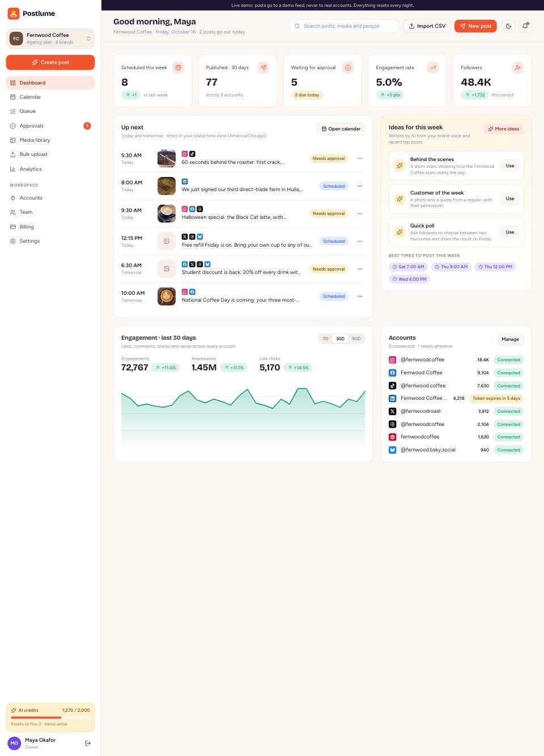Click Manage in the Accounts panel
The width and height of the screenshot is (544, 756).
510,339
